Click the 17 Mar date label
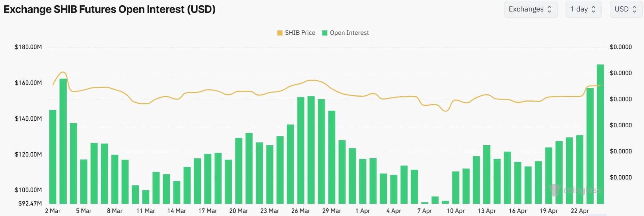The width and height of the screenshot is (644, 216). tap(208, 211)
